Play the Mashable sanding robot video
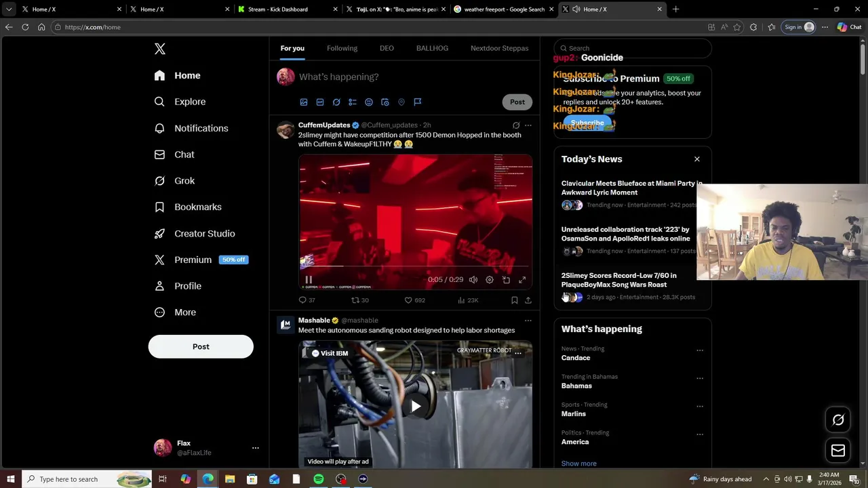 [x=416, y=407]
